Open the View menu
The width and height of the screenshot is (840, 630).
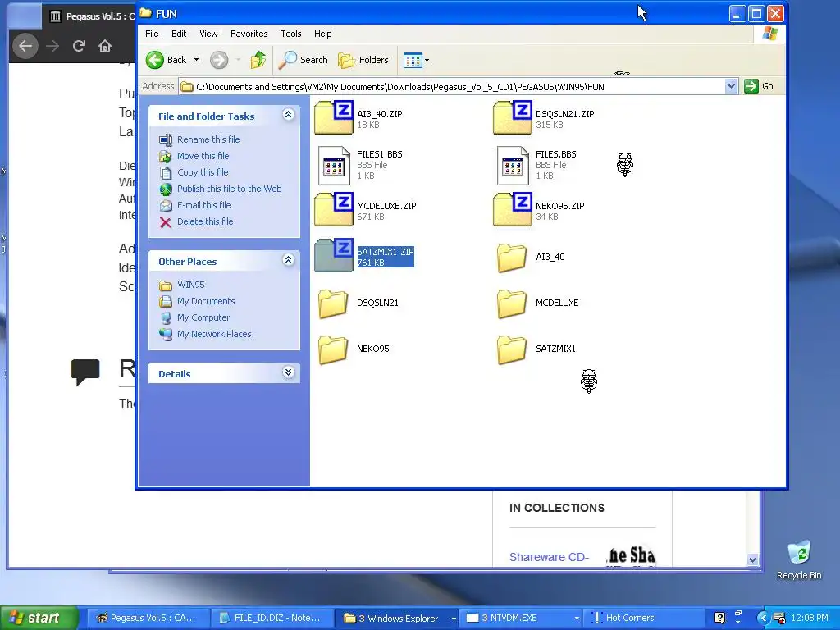(208, 34)
